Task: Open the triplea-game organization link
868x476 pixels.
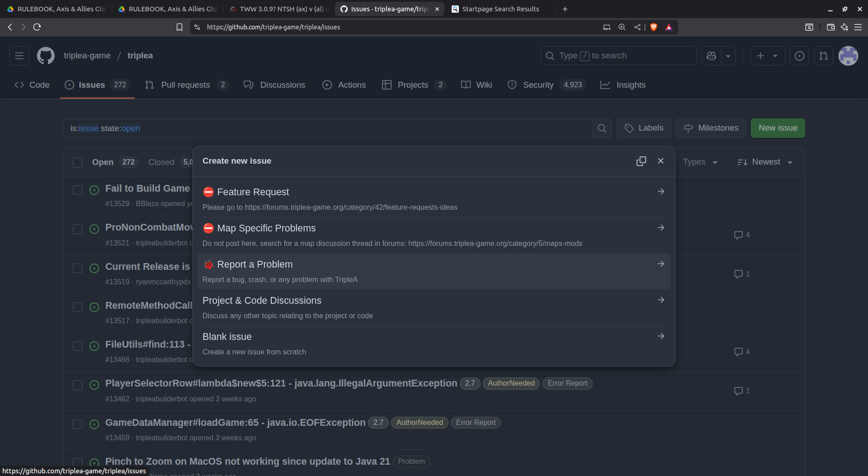Action: pos(87,56)
